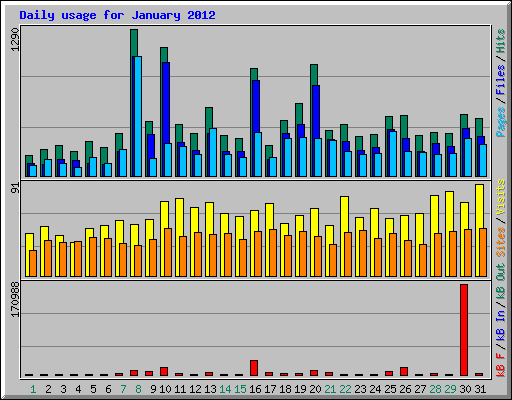Click the red kB F bar for day 26

pos(404,372)
